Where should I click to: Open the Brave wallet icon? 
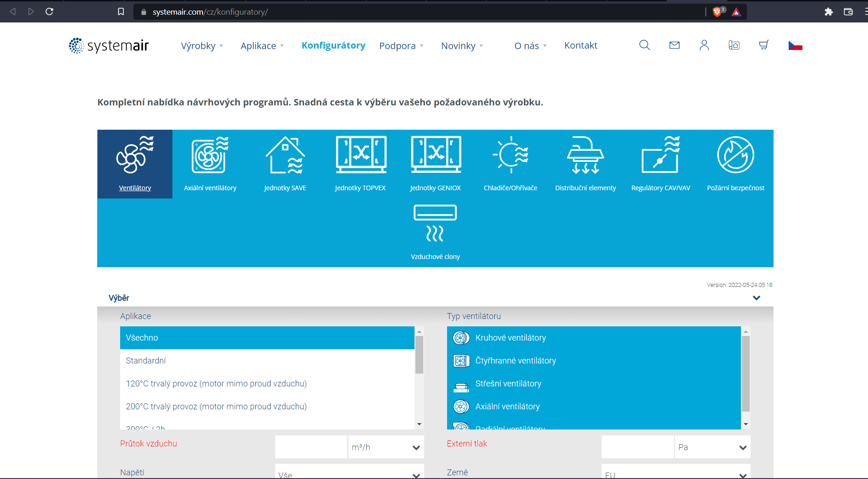(848, 11)
